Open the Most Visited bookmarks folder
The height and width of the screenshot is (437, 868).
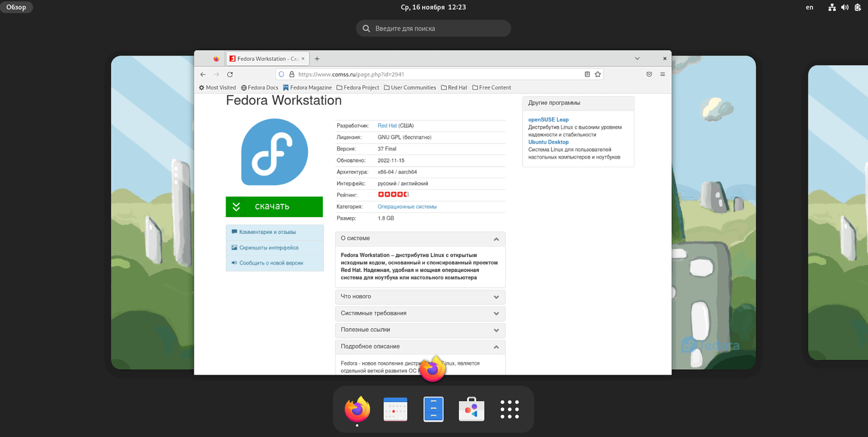tap(218, 88)
